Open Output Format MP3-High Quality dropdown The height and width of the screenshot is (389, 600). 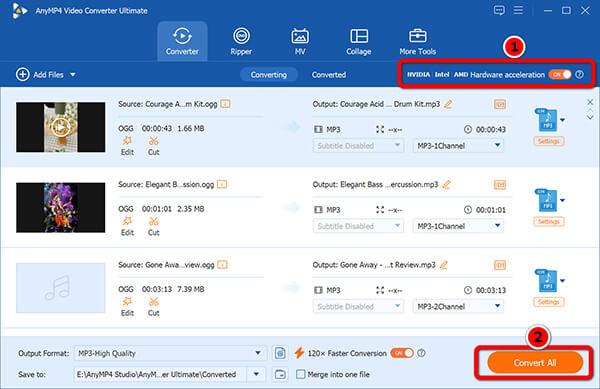point(170,353)
